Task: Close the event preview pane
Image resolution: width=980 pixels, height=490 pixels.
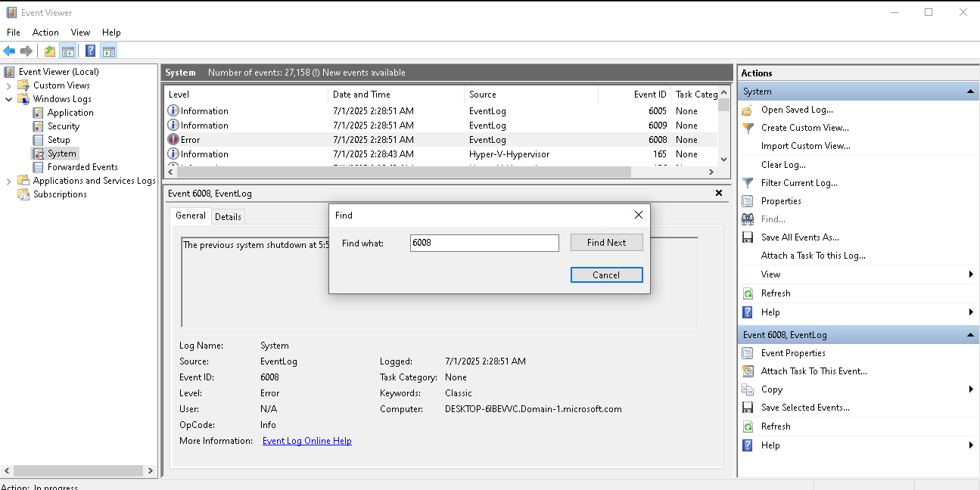Action: (x=719, y=194)
